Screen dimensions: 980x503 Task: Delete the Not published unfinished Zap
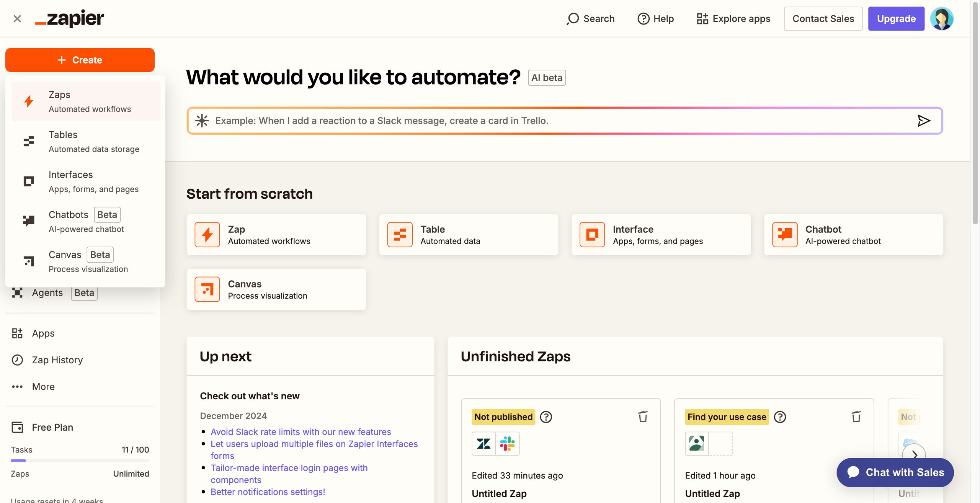click(x=643, y=416)
